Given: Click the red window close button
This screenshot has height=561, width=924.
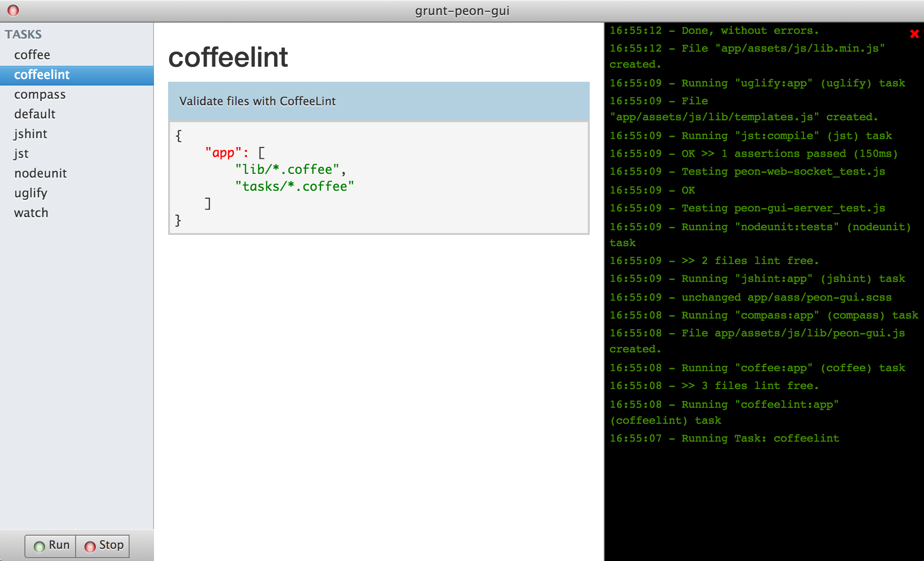Looking at the screenshot, I should click(13, 10).
